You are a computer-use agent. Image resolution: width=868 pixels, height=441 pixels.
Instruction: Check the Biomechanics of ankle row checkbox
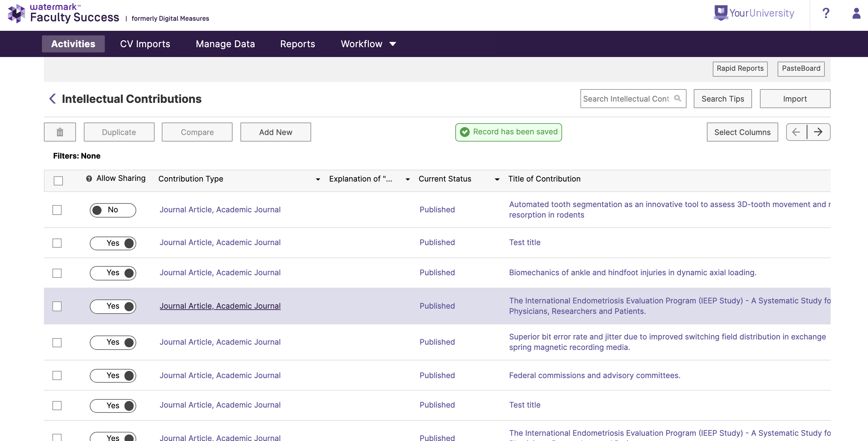(x=57, y=273)
